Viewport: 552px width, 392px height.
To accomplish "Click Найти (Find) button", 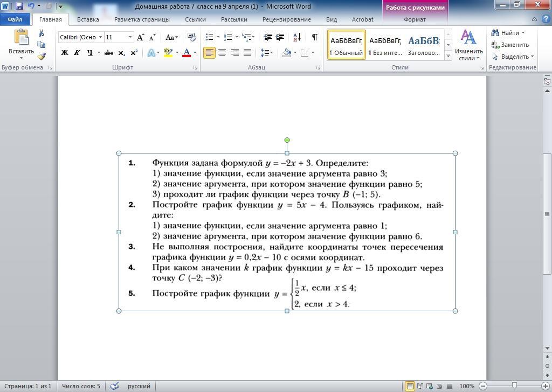I will (x=508, y=33).
